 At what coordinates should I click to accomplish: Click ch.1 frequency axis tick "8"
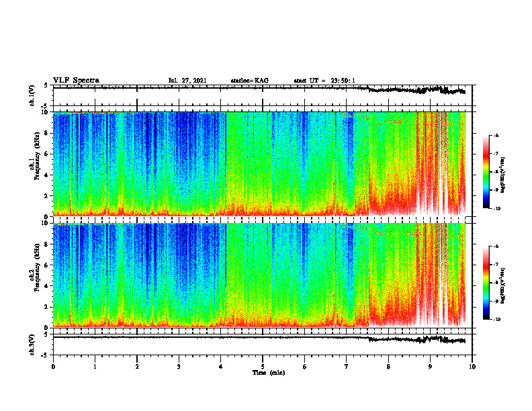(x=47, y=133)
